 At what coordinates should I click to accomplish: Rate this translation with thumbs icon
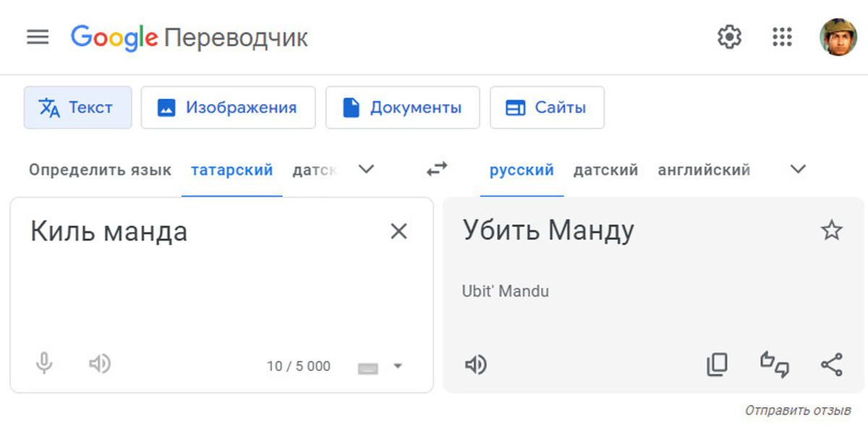(774, 364)
